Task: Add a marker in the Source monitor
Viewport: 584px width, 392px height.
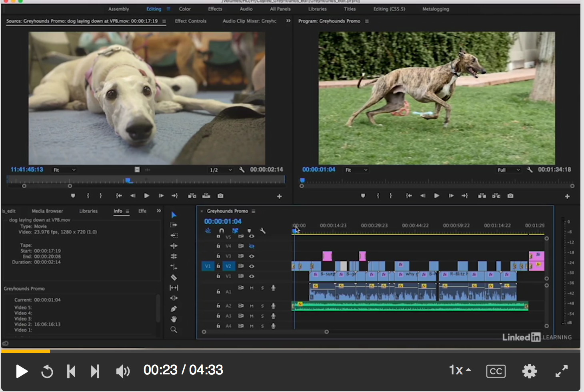Action: (73, 196)
